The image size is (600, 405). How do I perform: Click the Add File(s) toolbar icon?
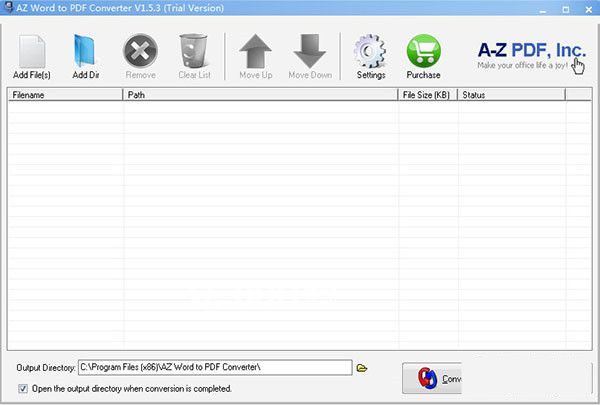[x=32, y=52]
